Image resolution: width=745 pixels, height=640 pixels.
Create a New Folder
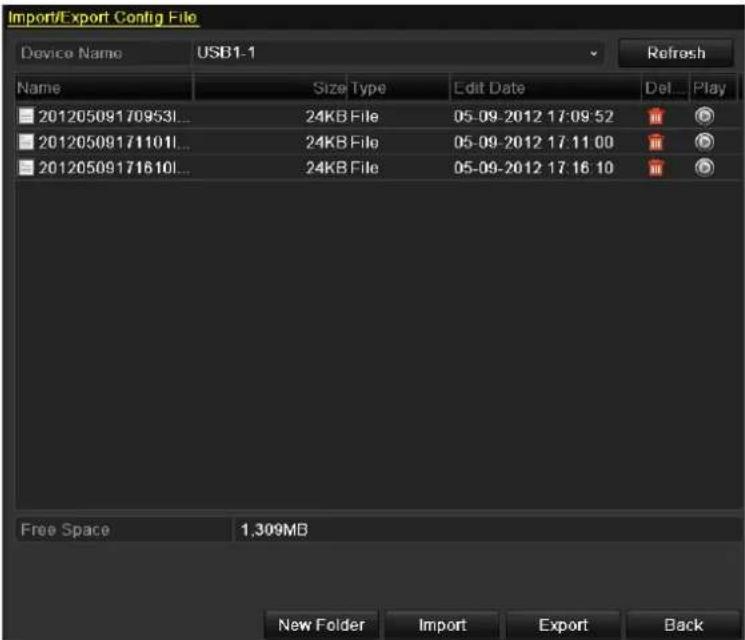click(321, 625)
